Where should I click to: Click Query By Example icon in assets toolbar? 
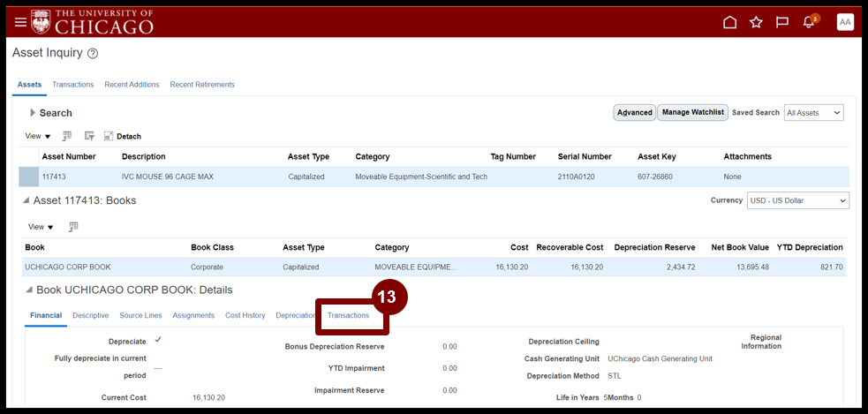67,136
